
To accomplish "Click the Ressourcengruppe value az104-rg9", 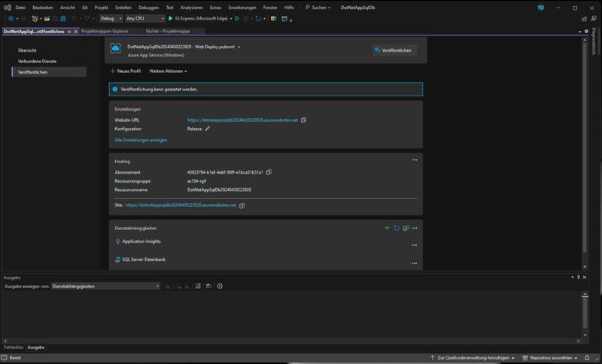I will [196, 181].
